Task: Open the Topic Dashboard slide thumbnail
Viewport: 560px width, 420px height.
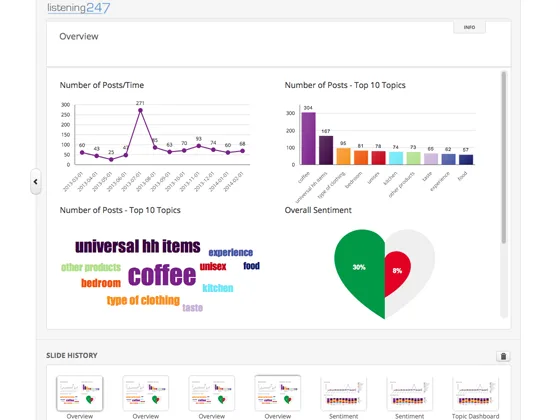Action: (475, 393)
